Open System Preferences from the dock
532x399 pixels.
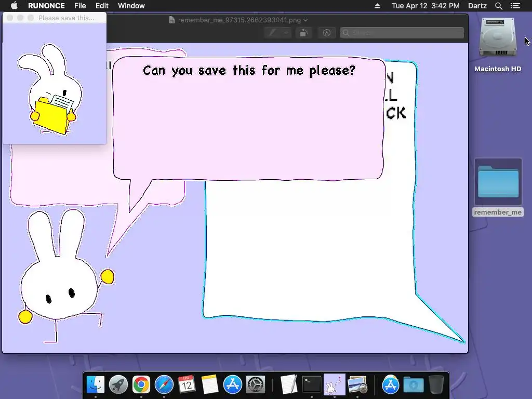tap(255, 385)
